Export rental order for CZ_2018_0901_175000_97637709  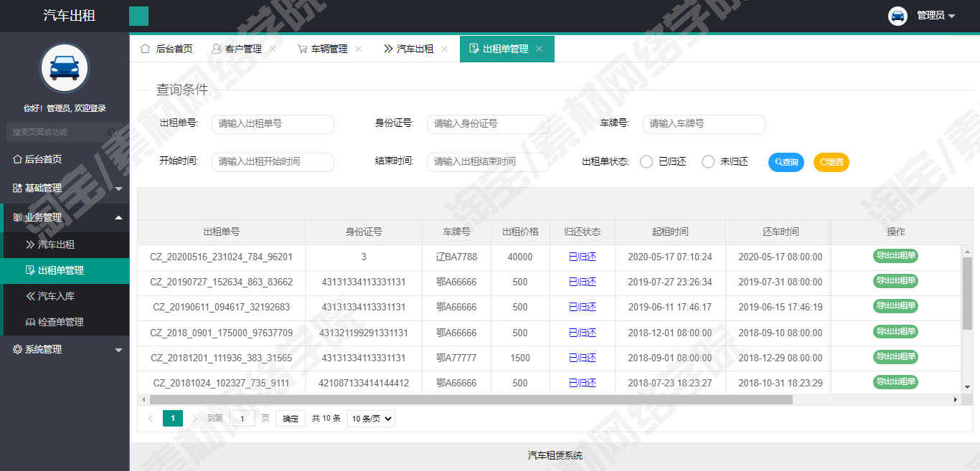895,331
